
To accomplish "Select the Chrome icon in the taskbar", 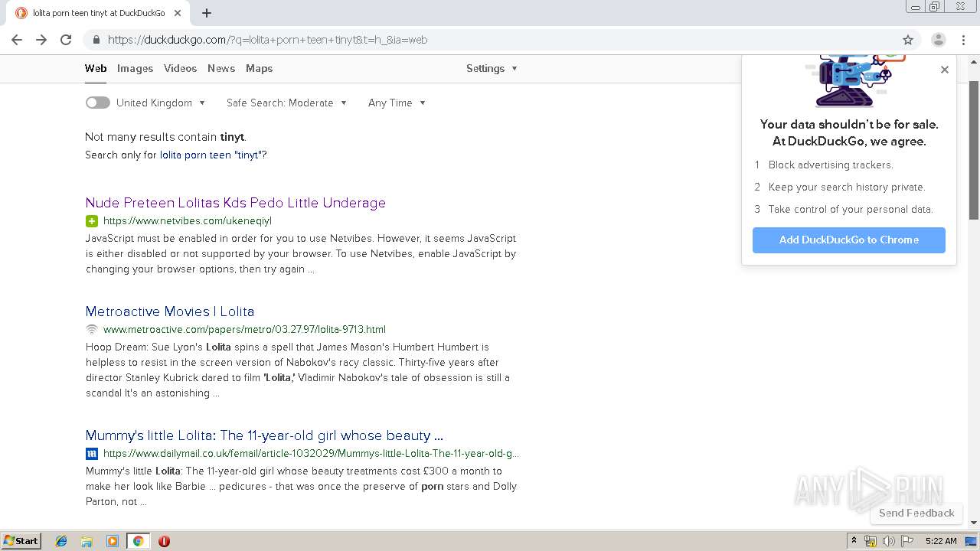I will [138, 541].
